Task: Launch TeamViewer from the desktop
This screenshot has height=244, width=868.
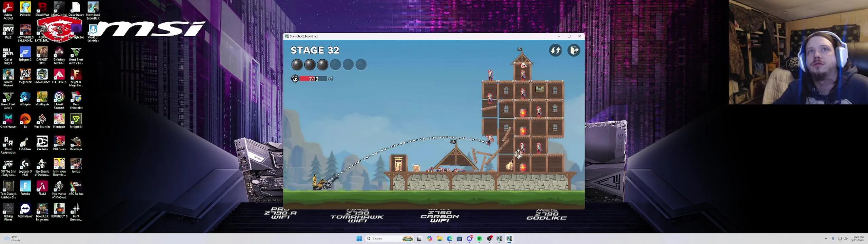Action: coord(25,210)
